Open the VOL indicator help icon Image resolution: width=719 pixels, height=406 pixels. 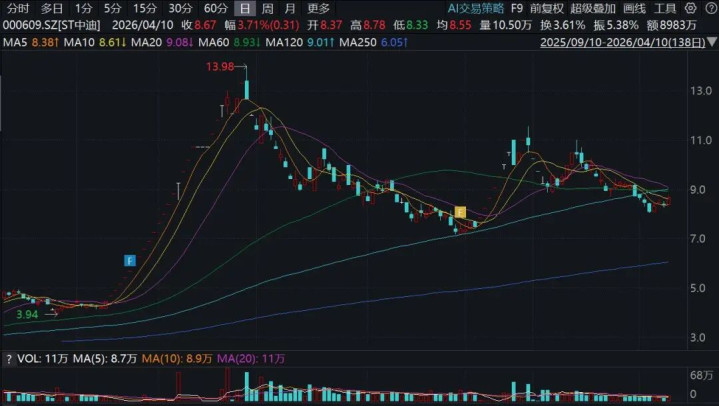(8, 359)
